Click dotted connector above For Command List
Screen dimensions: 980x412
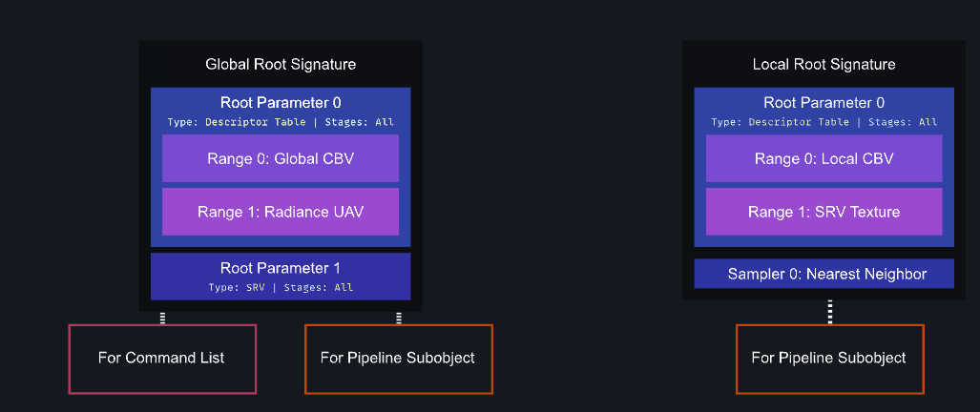pyautogui.click(x=162, y=319)
